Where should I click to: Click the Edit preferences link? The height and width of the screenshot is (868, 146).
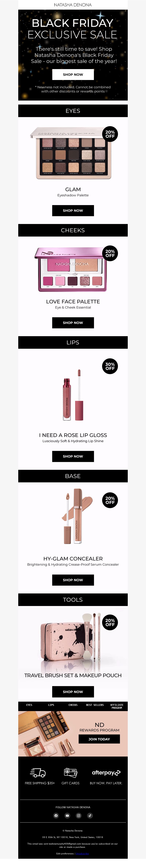coord(65,853)
